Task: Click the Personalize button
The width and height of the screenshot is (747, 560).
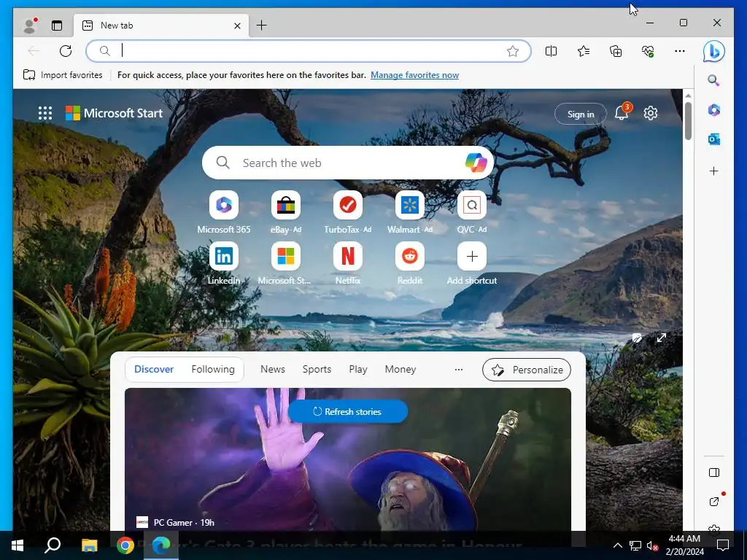Action: coord(527,370)
